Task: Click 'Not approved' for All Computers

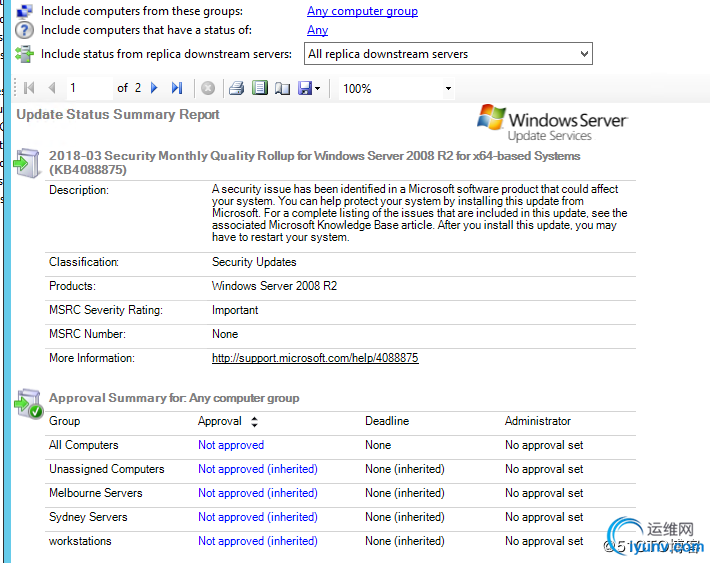Action: [x=231, y=445]
